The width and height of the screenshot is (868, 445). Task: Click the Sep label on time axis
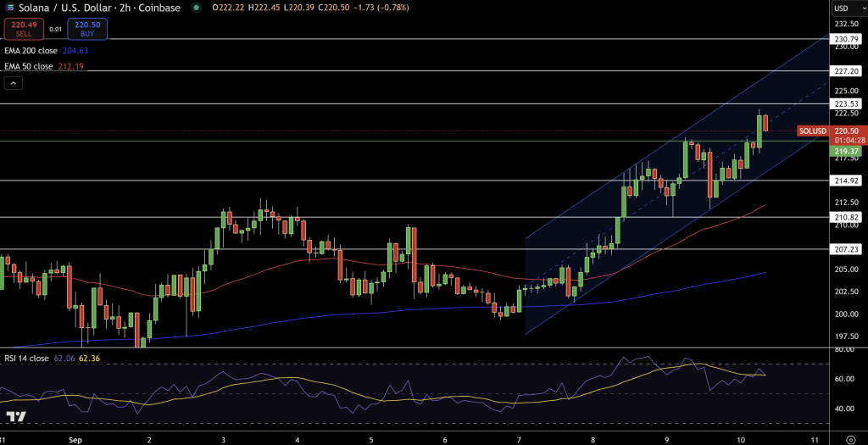point(75,439)
